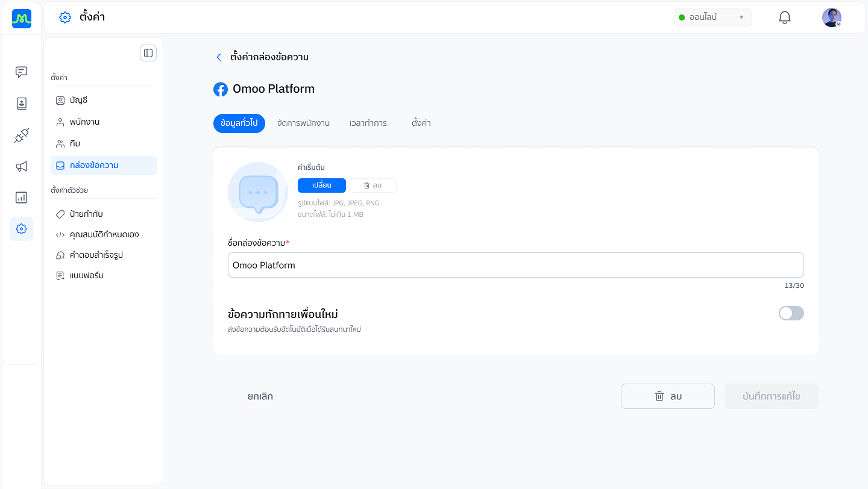
Task: Click the 13/30 character counter
Action: [x=794, y=285]
